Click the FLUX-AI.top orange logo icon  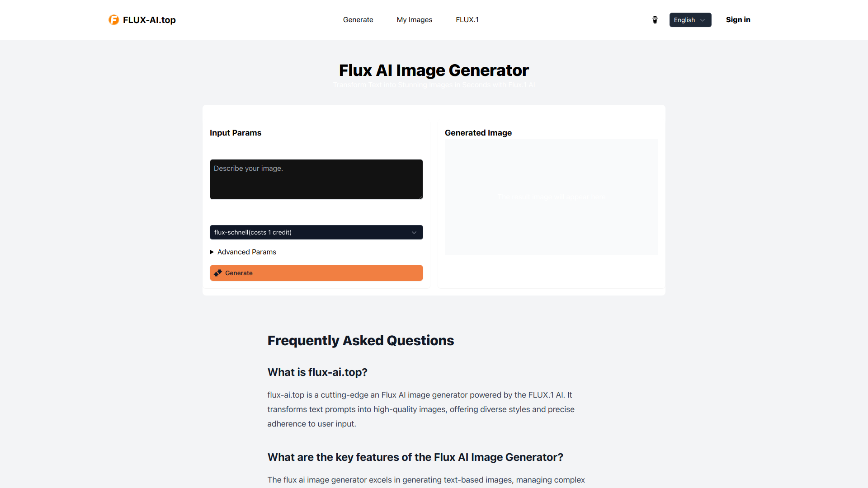113,20
